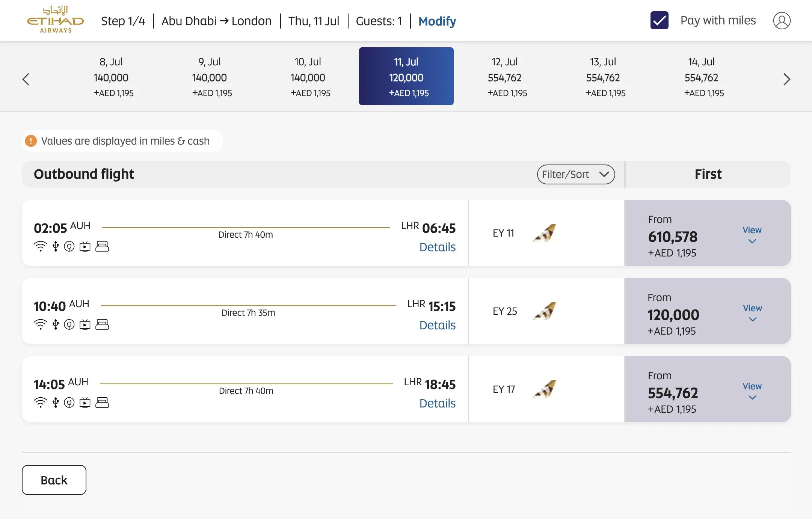Screen dimensions: 812x519
Task: Click the Etihad tail logo next to EY 11
Action: pos(545,233)
